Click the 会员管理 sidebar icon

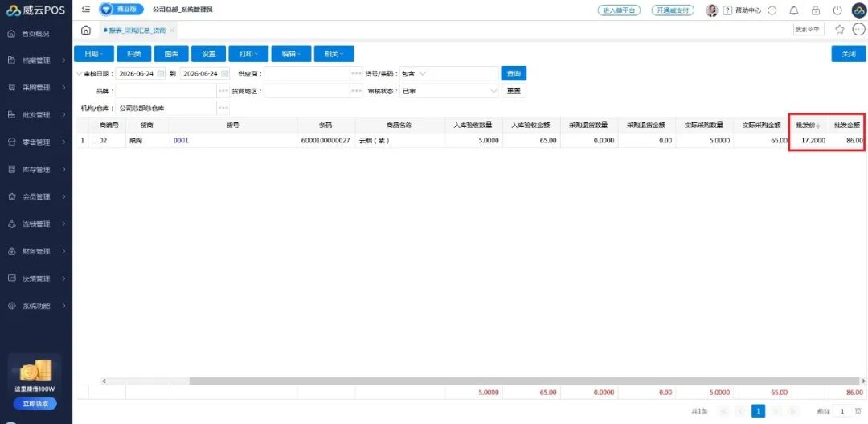(x=11, y=197)
